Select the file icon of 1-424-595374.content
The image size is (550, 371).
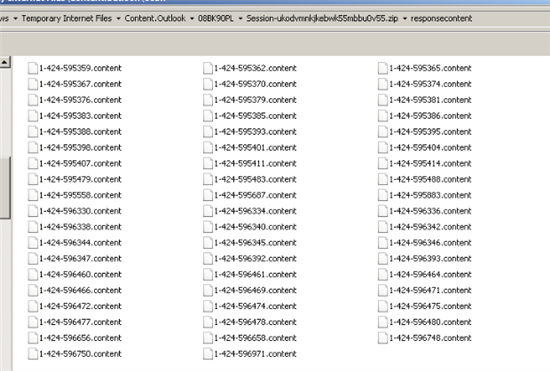[x=383, y=84]
